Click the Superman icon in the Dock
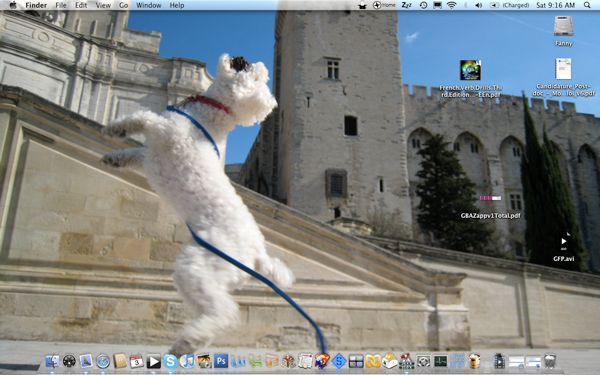This screenshot has height=375, width=600. [322, 361]
